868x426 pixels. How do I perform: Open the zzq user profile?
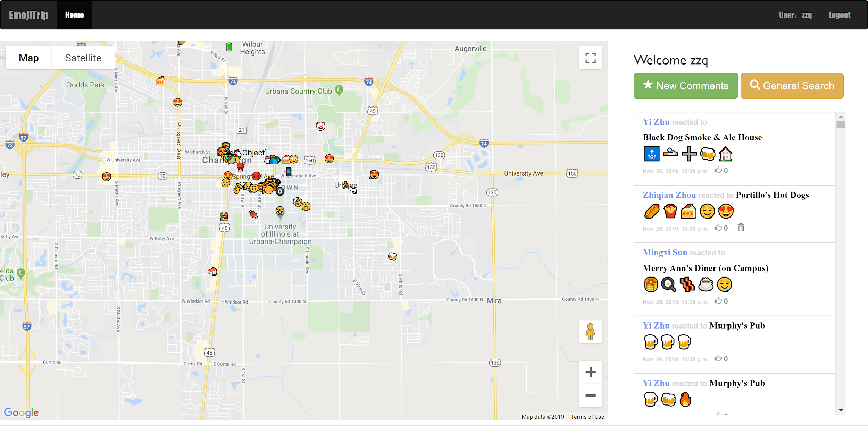tap(795, 15)
